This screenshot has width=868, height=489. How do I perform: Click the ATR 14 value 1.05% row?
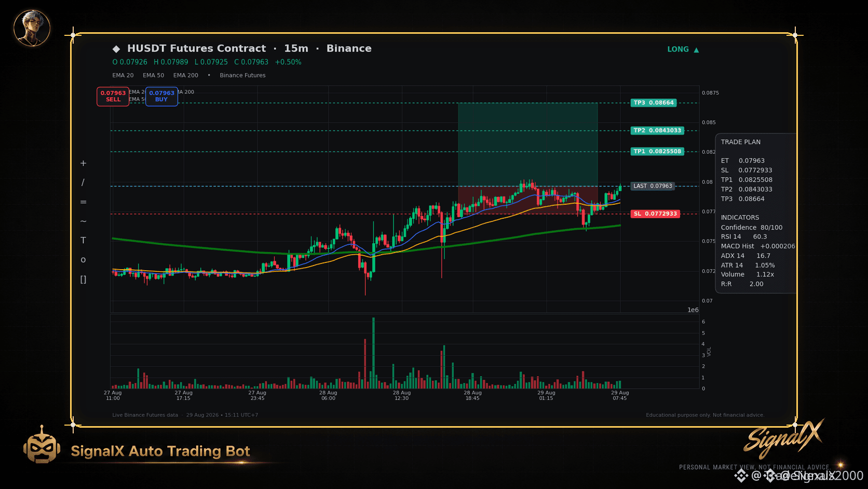748,265
